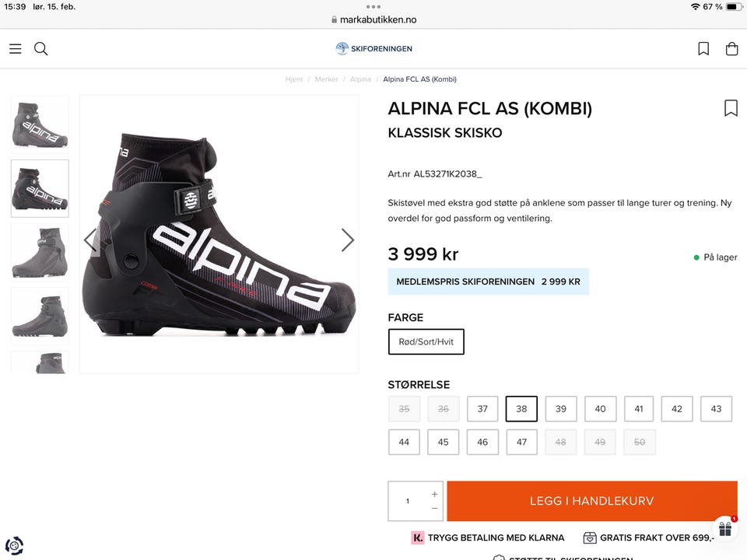The image size is (747, 560).
Task: Select size 42
Action: click(x=677, y=409)
